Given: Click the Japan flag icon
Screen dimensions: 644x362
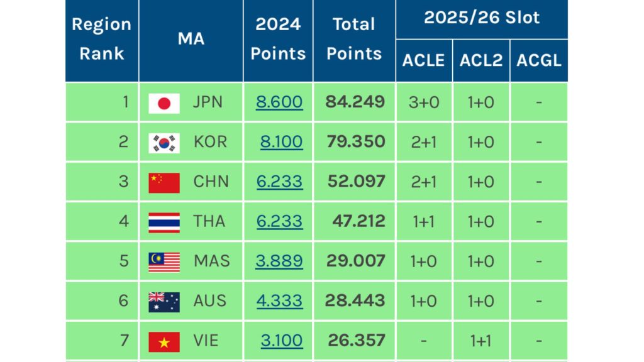Looking at the screenshot, I should coord(164,104).
